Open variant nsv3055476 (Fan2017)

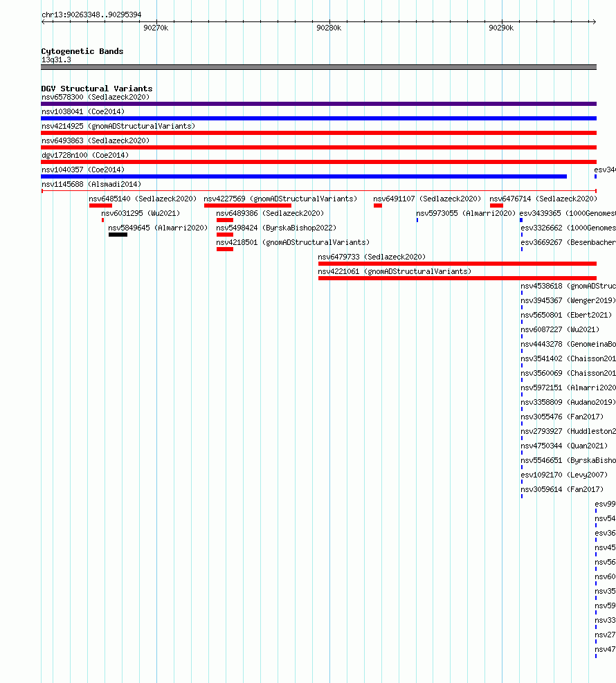pos(562,417)
